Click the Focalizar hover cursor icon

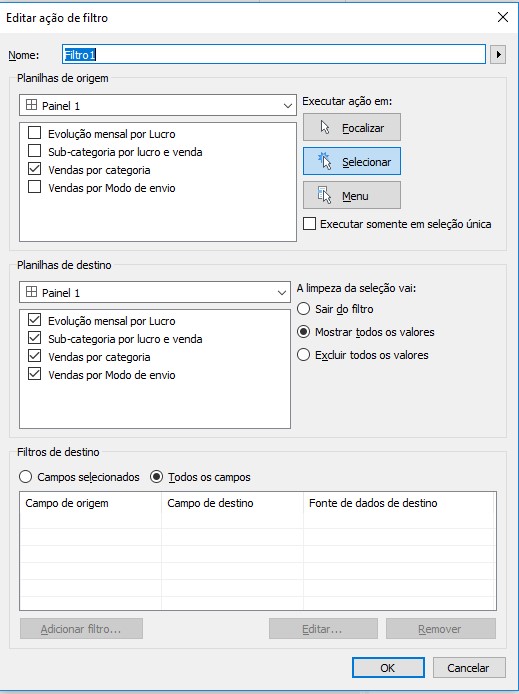325,127
